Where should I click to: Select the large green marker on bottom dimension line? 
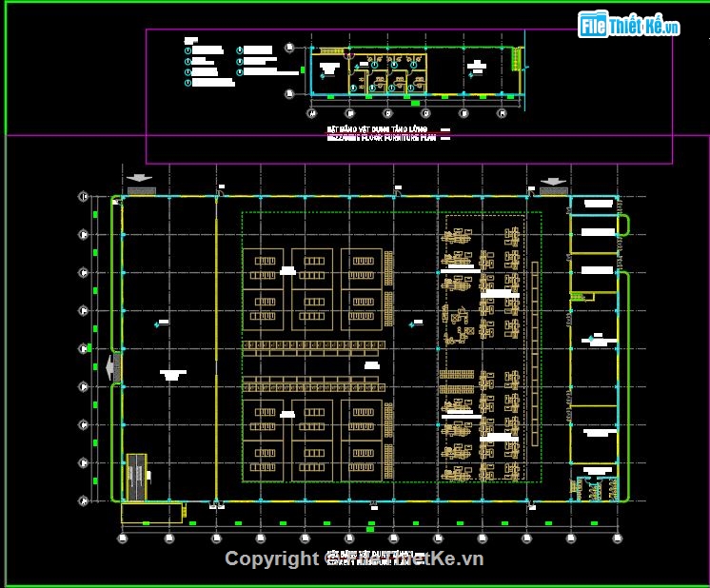click(x=370, y=528)
